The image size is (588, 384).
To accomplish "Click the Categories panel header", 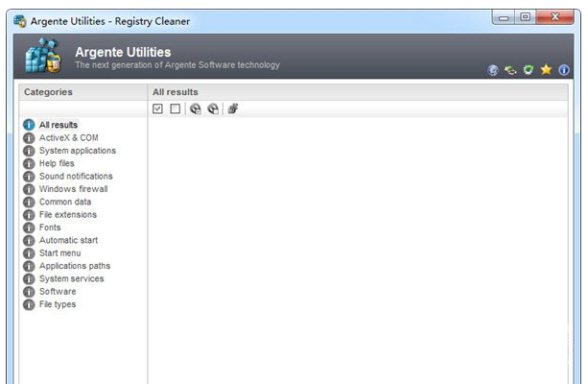I will click(x=82, y=92).
